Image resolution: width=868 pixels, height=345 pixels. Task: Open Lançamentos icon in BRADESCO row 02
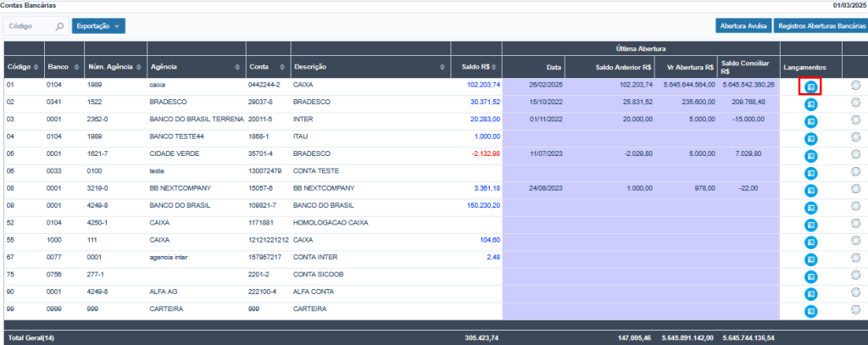(810, 103)
